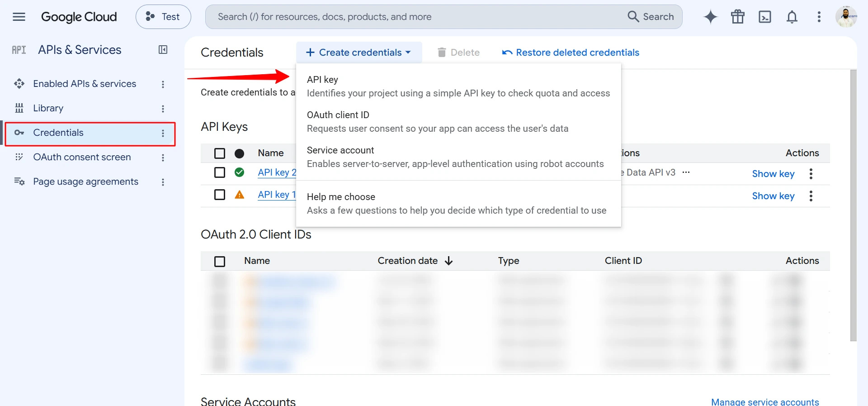Open more options for Library
This screenshot has width=868, height=406.
tap(163, 109)
